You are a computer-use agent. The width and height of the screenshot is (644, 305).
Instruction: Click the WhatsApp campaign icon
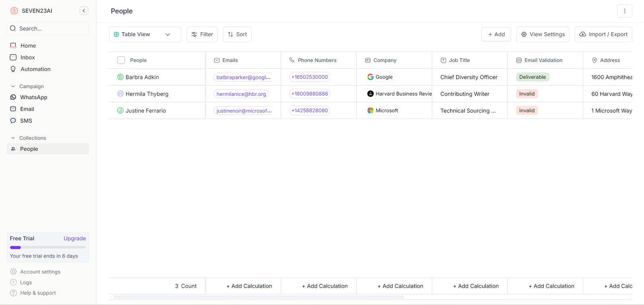coord(13,97)
